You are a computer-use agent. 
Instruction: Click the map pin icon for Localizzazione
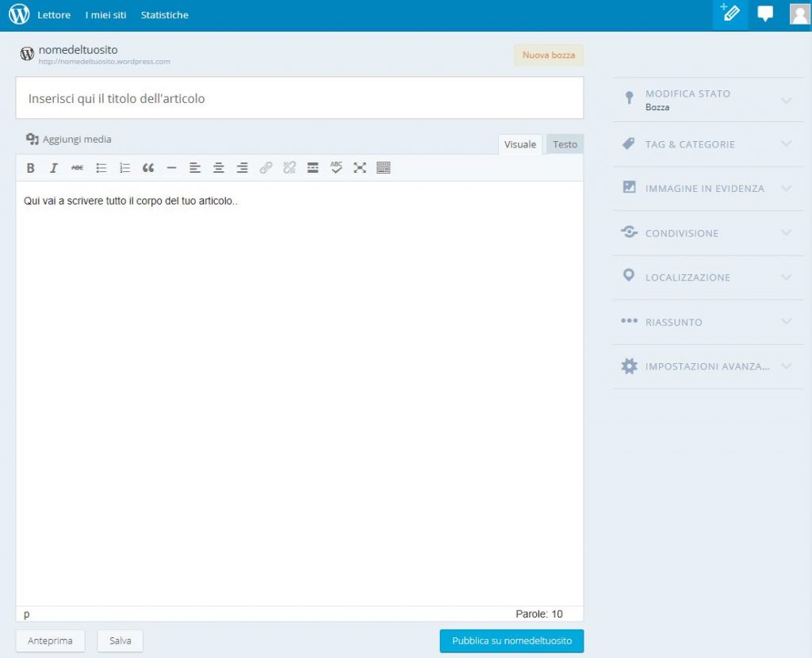[x=629, y=275]
